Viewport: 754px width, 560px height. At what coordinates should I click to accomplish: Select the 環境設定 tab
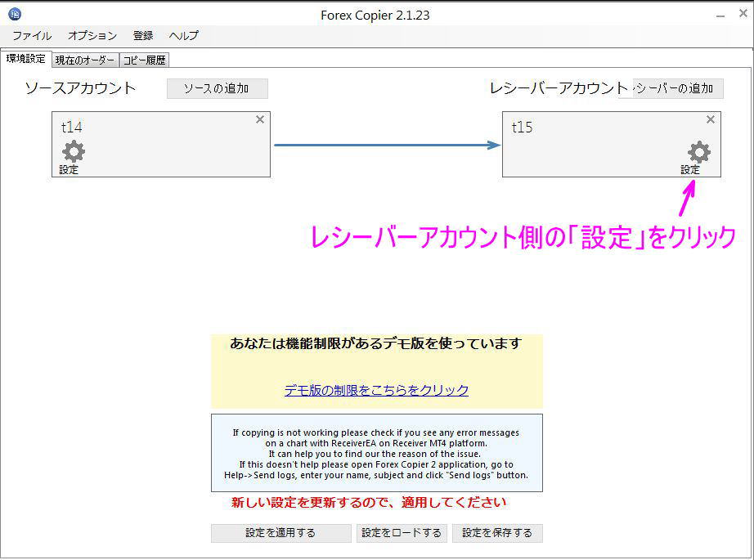(26, 59)
